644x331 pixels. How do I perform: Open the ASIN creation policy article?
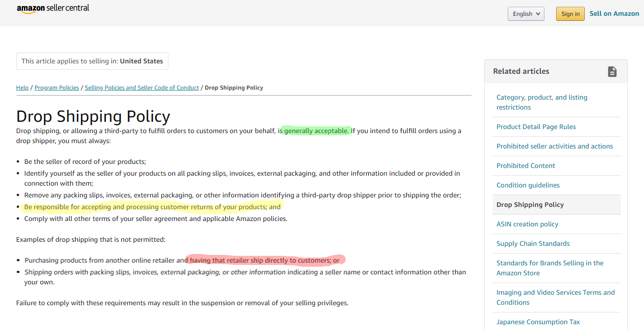tap(527, 224)
